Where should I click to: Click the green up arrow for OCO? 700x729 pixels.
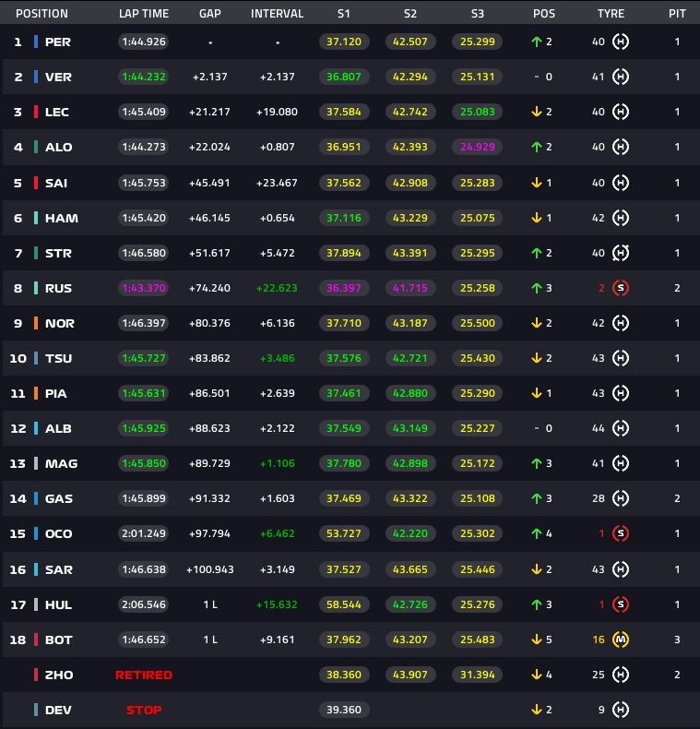[x=536, y=533]
